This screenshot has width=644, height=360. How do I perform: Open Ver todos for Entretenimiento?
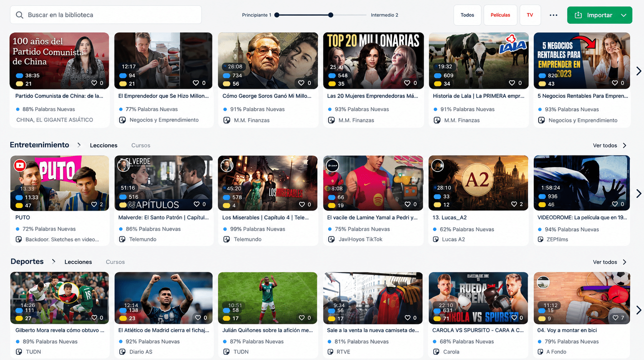click(610, 145)
